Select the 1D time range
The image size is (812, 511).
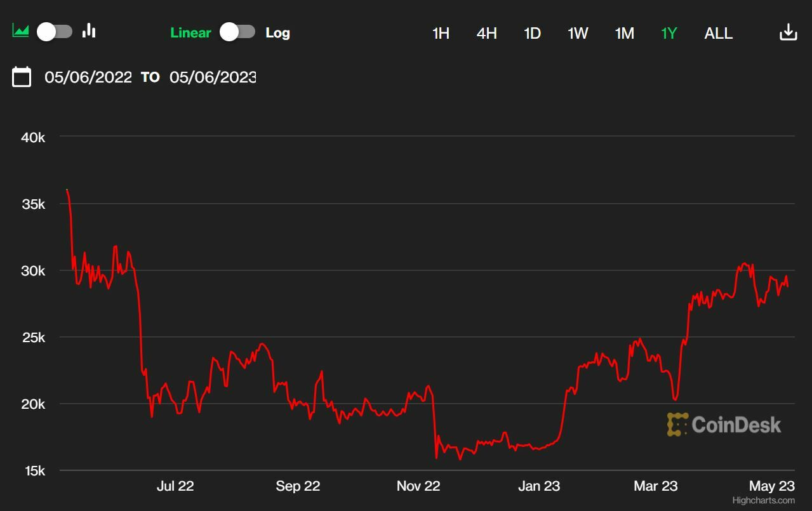(x=532, y=33)
